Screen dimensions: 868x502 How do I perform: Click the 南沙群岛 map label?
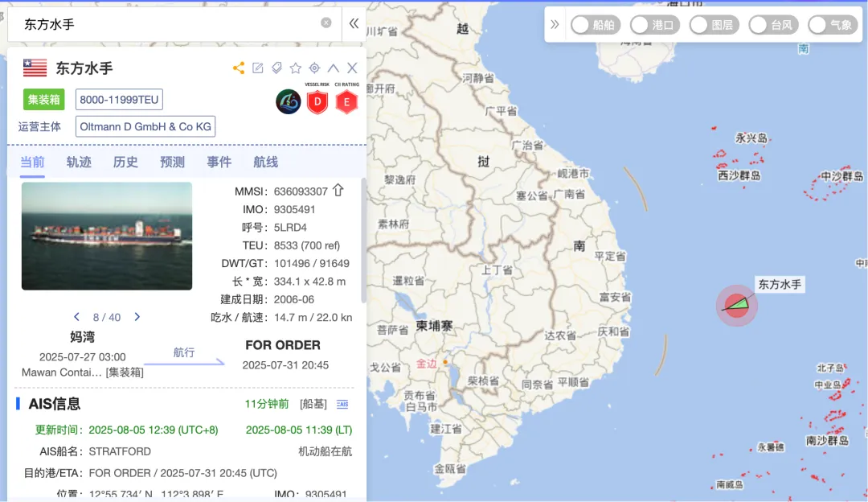[827, 441]
